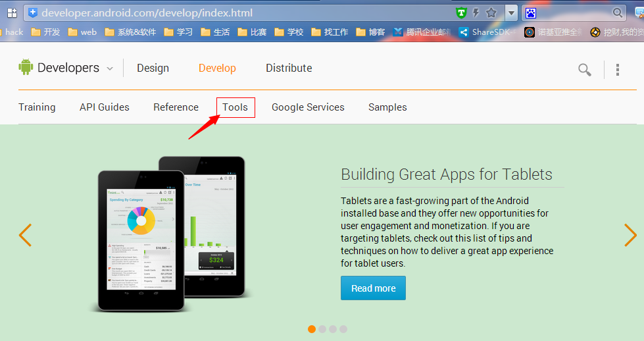Open the Samples tab
The image size is (644, 341).
[387, 107]
